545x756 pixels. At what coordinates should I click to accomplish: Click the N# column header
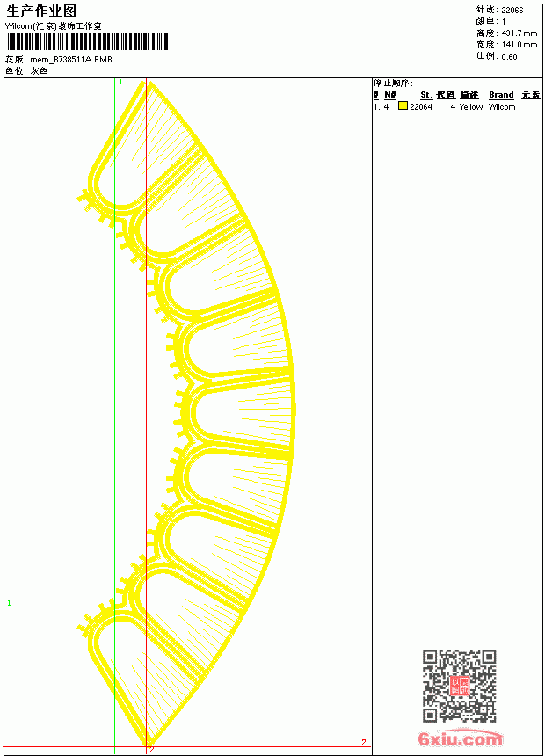pos(389,95)
